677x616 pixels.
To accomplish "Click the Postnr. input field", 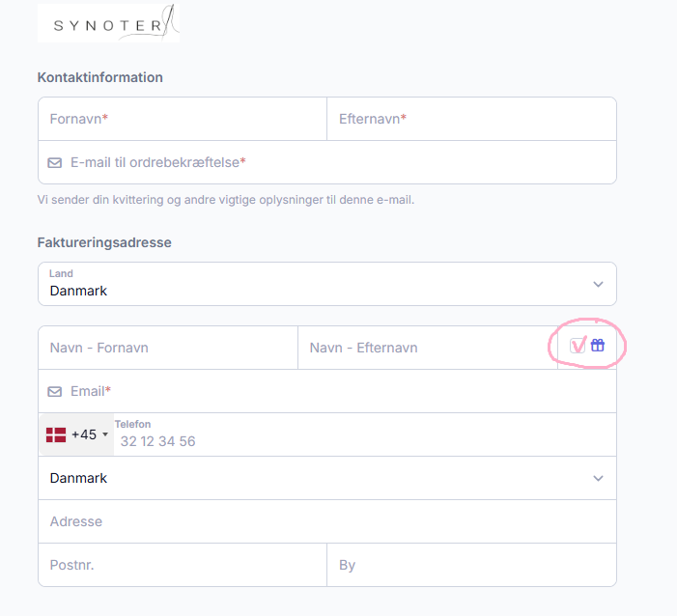I will (x=183, y=565).
